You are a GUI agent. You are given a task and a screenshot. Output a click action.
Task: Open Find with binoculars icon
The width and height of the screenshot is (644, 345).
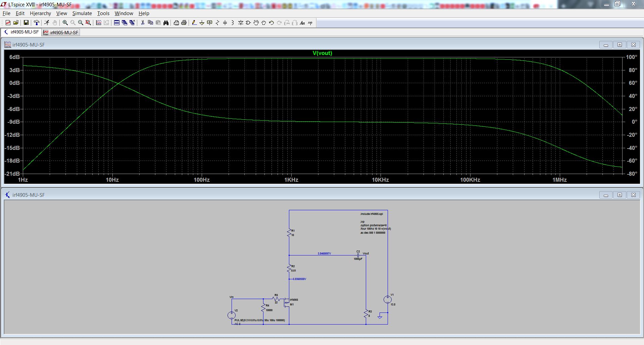[166, 23]
